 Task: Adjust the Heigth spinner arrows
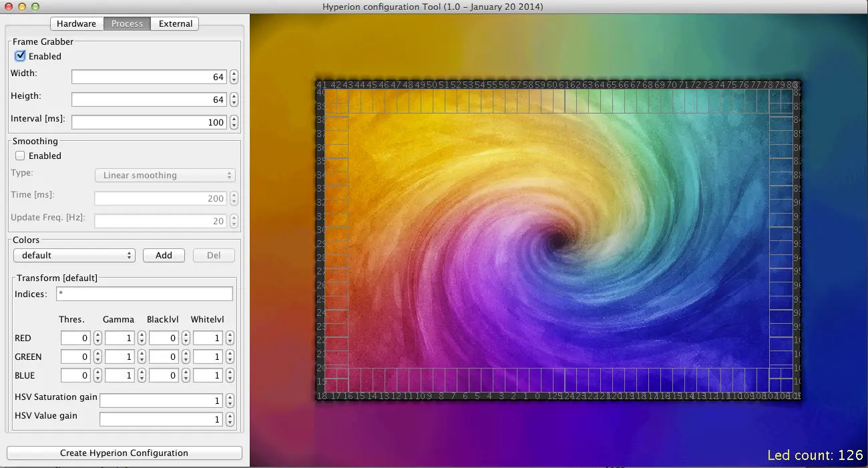click(234, 99)
